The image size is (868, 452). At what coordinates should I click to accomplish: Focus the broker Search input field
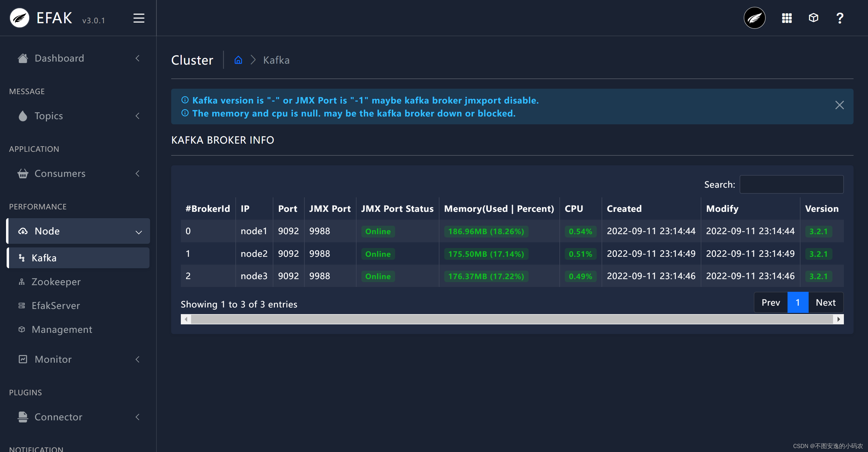click(x=791, y=184)
